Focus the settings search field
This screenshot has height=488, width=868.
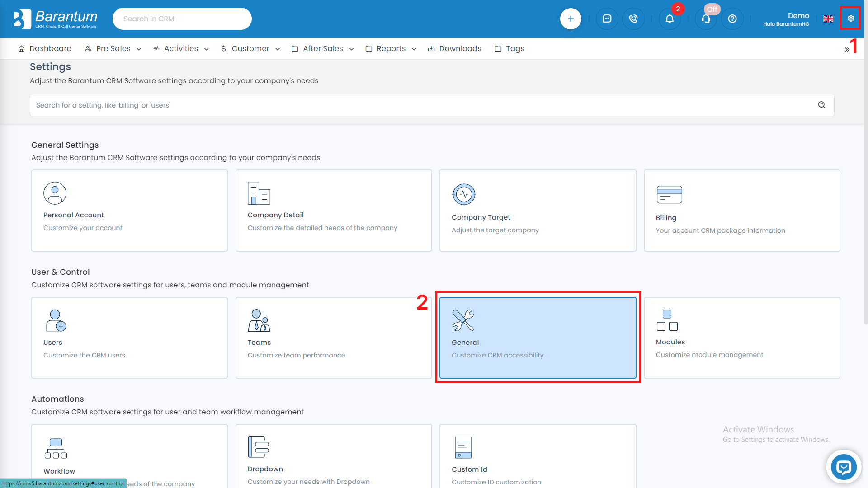click(432, 105)
